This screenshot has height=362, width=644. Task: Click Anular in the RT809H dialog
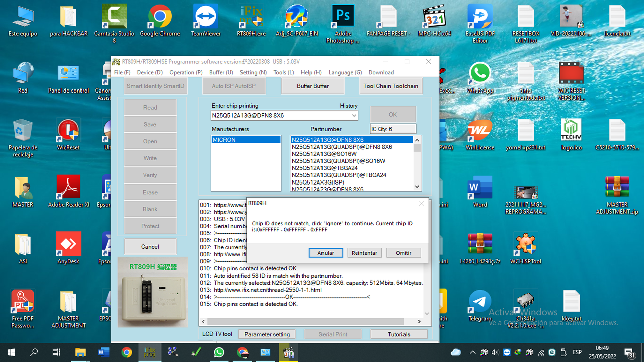[326, 253]
